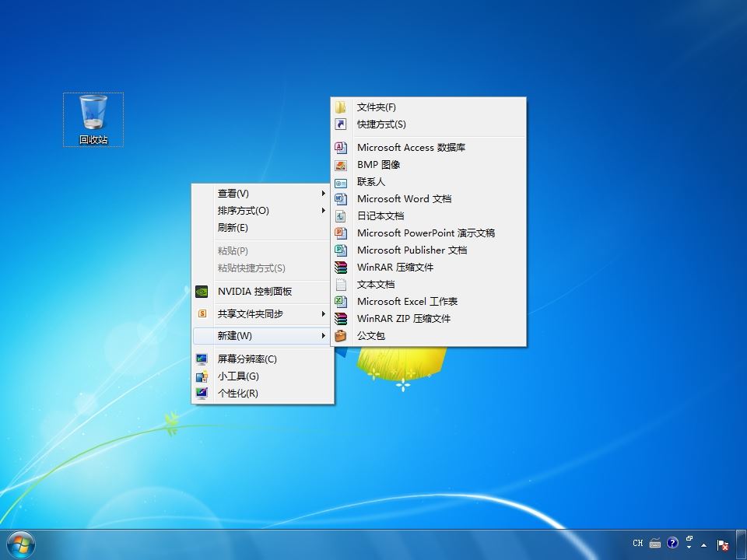Click the Microsoft Excel worksheet icon
The image size is (747, 560).
click(341, 302)
